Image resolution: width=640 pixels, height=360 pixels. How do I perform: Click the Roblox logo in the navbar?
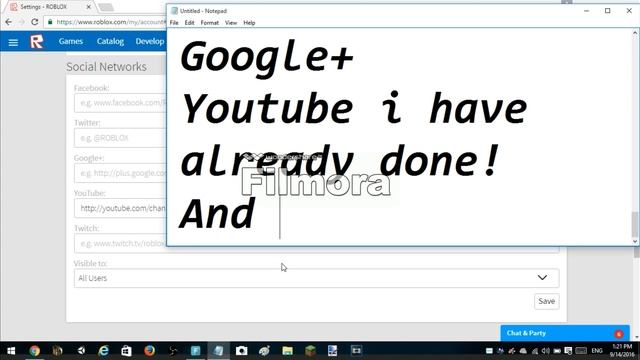36,41
